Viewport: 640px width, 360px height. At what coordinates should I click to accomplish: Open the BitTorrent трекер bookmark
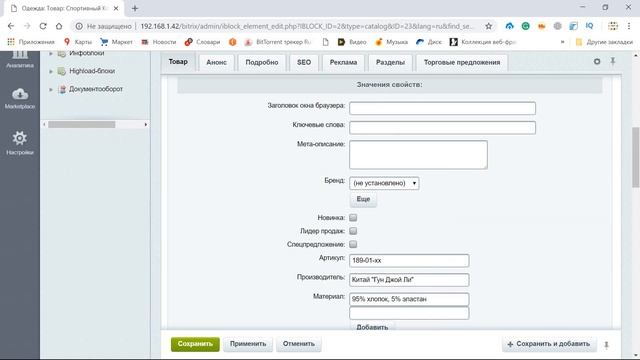pos(278,42)
